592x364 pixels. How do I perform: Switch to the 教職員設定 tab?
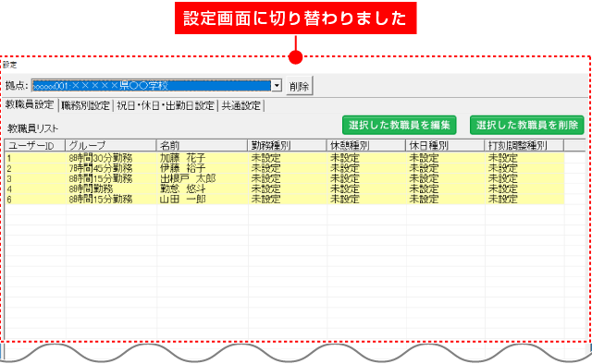click(30, 105)
